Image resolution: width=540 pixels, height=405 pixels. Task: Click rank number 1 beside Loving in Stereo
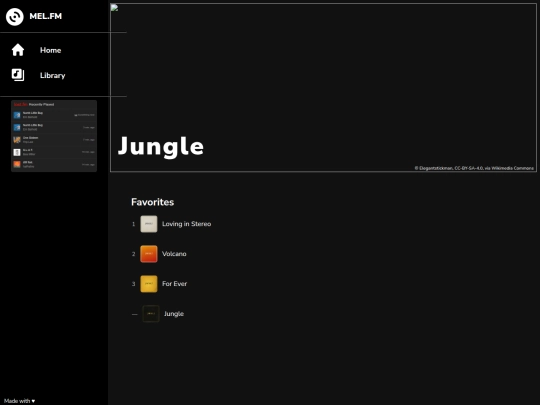click(x=134, y=224)
